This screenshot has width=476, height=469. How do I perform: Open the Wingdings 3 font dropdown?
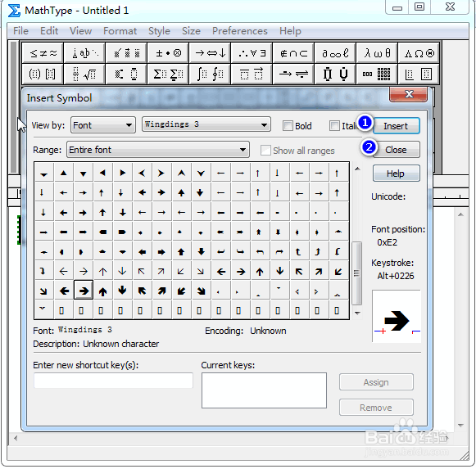coord(206,124)
